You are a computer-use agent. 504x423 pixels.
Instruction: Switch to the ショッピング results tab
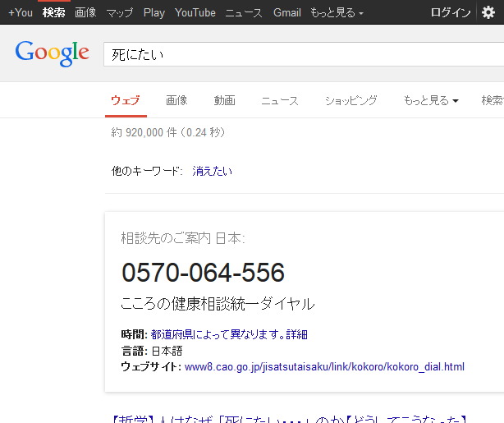click(x=351, y=101)
